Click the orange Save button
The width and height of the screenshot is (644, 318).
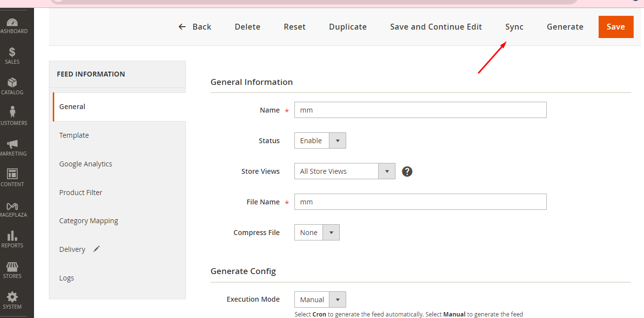[615, 27]
